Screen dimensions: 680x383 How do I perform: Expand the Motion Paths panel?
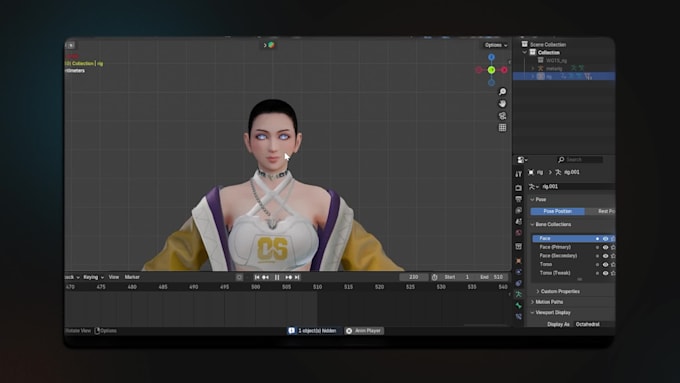tap(532, 302)
